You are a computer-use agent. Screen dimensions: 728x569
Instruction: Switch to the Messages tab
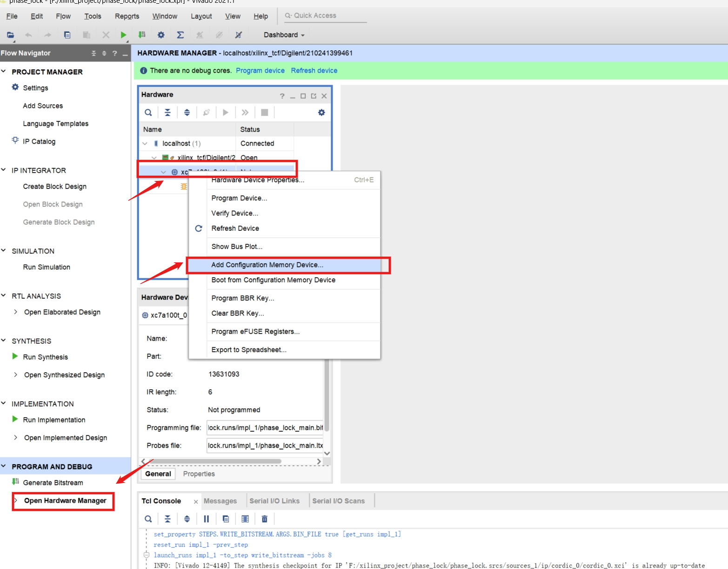point(220,501)
